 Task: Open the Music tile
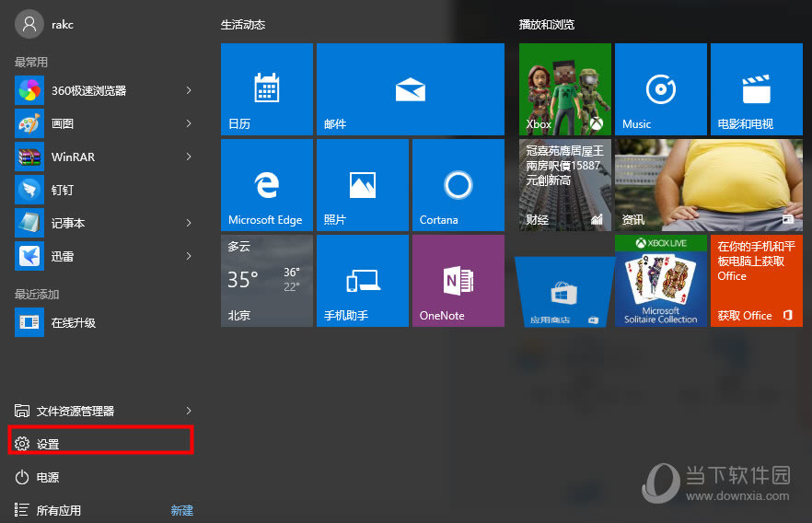(x=661, y=89)
